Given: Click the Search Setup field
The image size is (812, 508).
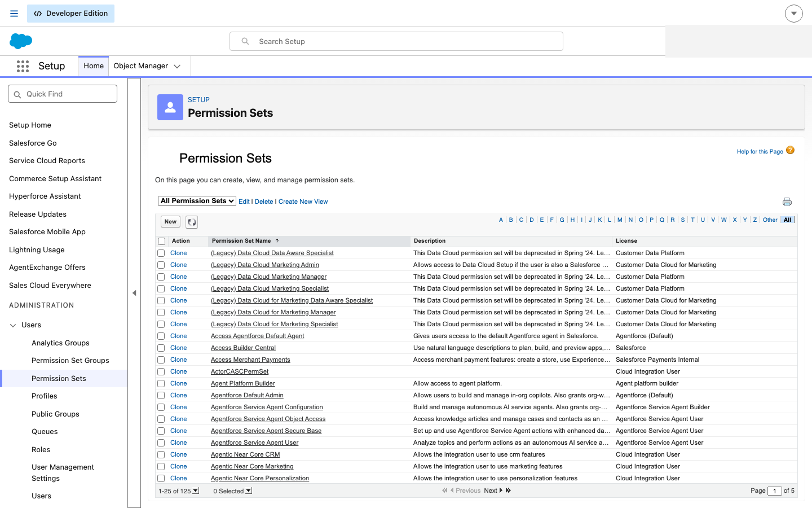Looking at the screenshot, I should tap(396, 41).
